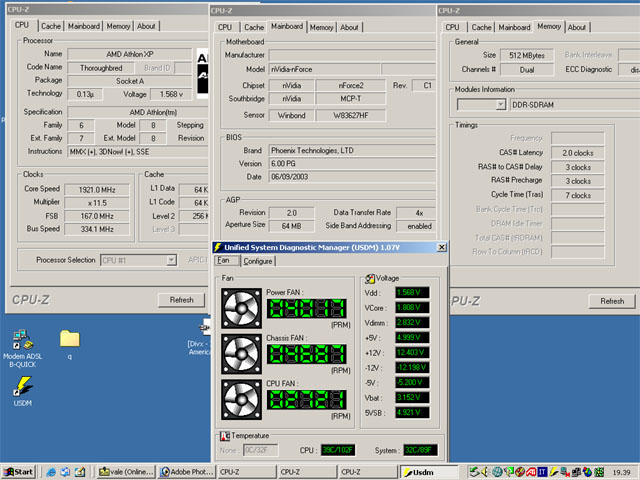Screen dimensions: 640x480
Task: Activate the Usdm taskbar button
Action: click(x=429, y=472)
